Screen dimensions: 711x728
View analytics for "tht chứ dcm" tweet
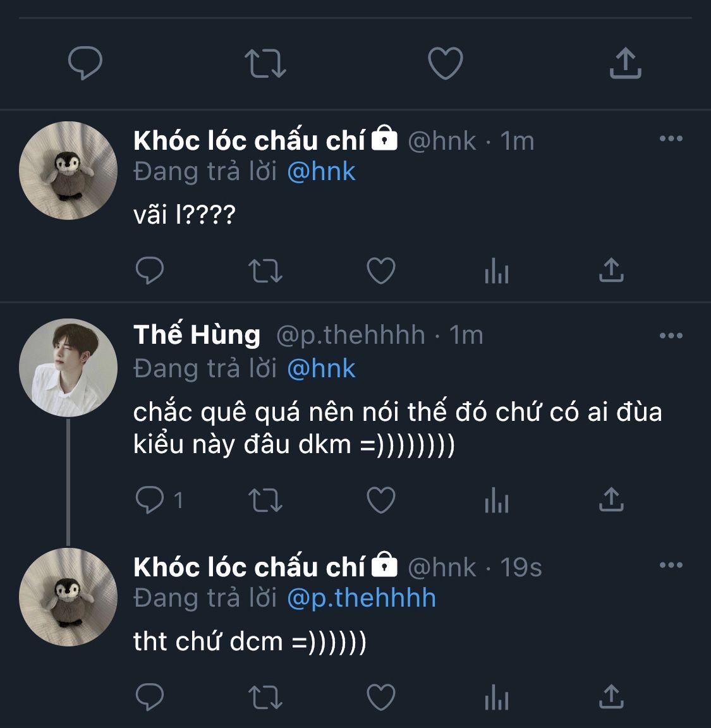pyautogui.click(x=497, y=699)
